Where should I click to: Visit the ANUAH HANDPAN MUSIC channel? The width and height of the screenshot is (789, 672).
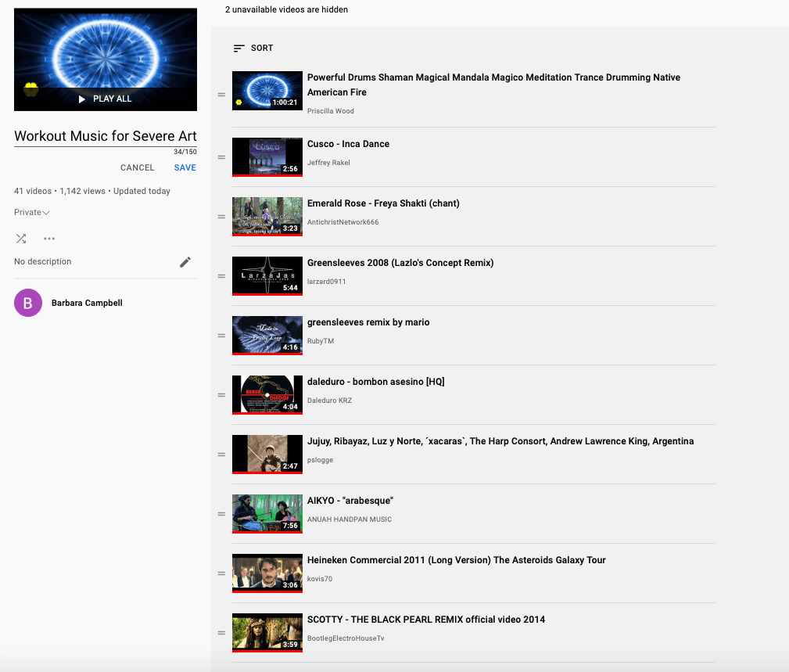pyautogui.click(x=350, y=519)
